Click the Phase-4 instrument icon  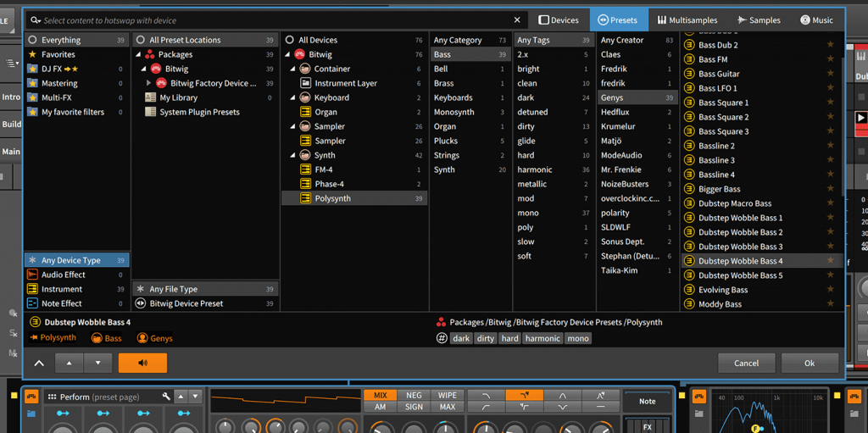(305, 184)
